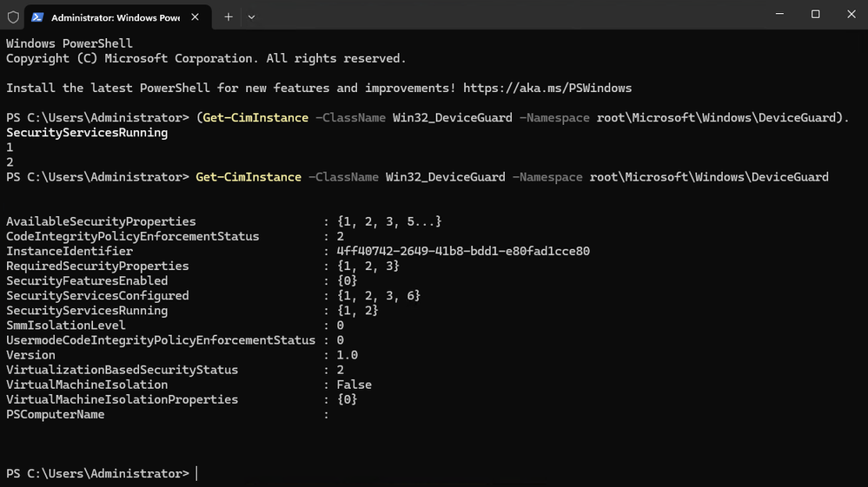Screen dimensions: 868x487
Task: Open the aka.ms/PSWindows link
Action: pos(547,88)
